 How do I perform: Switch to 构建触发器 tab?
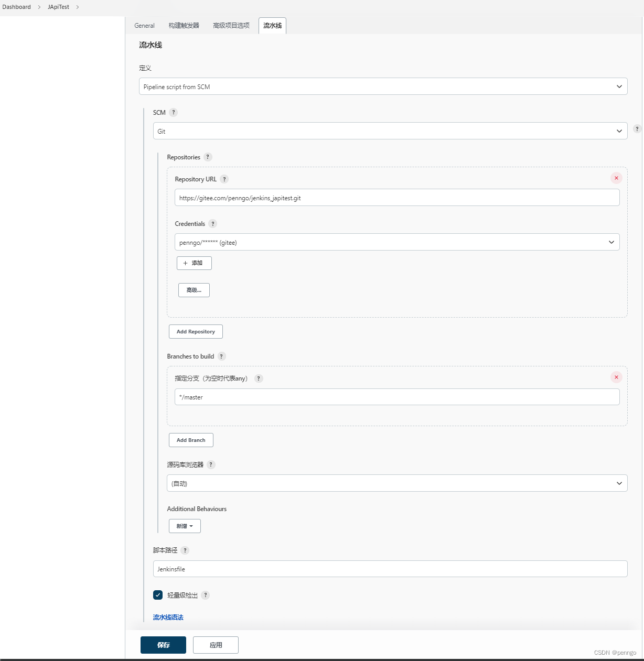point(184,25)
